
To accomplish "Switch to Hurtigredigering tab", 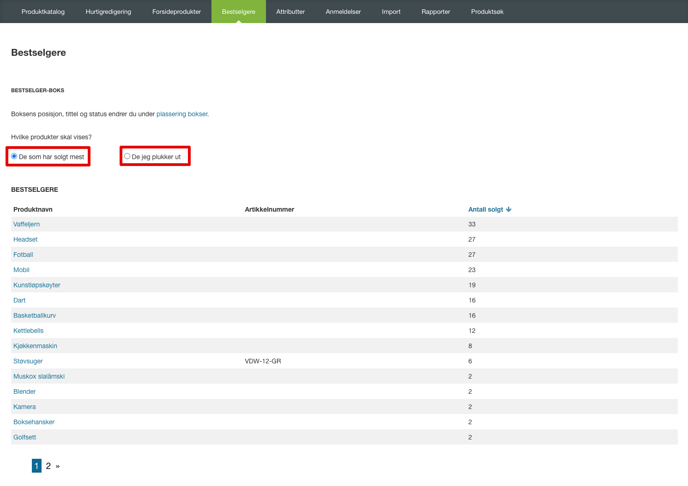I will 108,11.
